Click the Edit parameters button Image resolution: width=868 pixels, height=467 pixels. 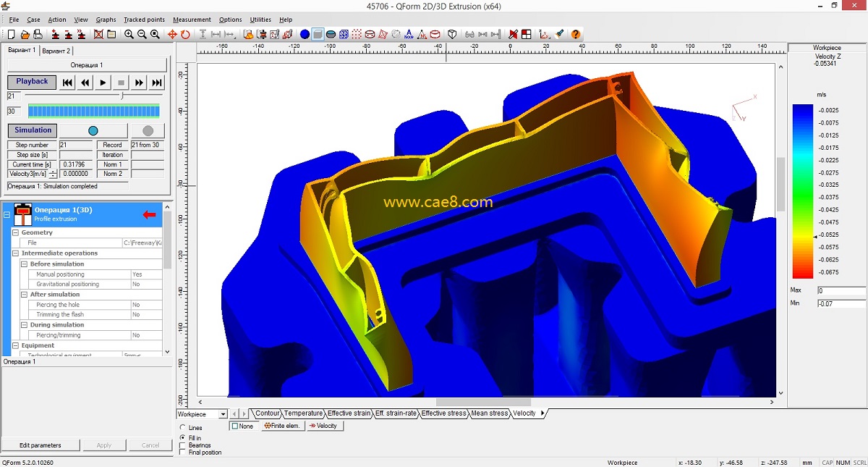(x=41, y=445)
